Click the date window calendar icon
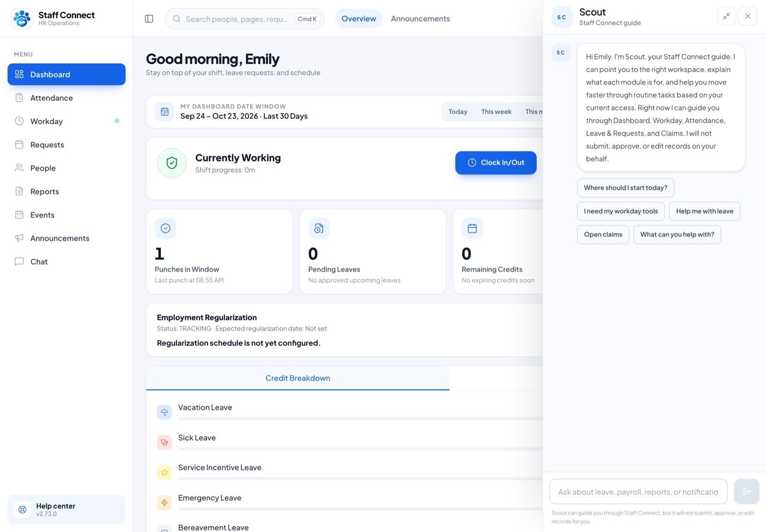Image resolution: width=766 pixels, height=532 pixels. (x=164, y=112)
